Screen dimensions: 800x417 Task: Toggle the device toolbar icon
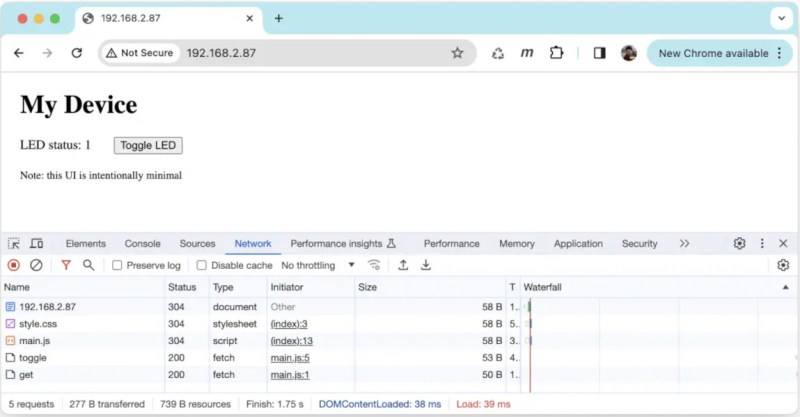pos(36,243)
